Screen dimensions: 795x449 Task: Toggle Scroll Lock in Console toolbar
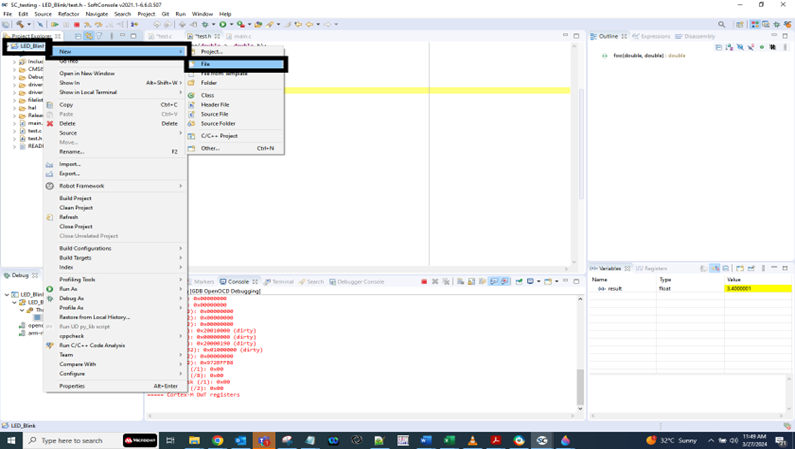coord(472,282)
